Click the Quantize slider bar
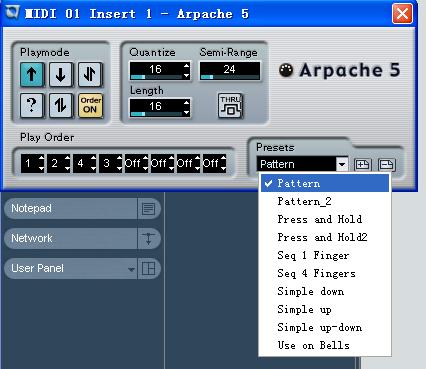The image size is (426, 369). [x=156, y=77]
